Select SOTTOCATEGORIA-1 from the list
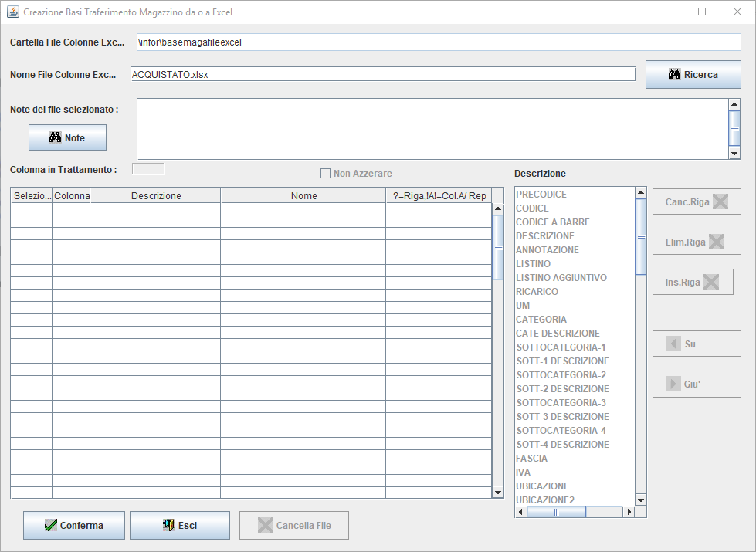The height and width of the screenshot is (552, 756). [x=561, y=347]
